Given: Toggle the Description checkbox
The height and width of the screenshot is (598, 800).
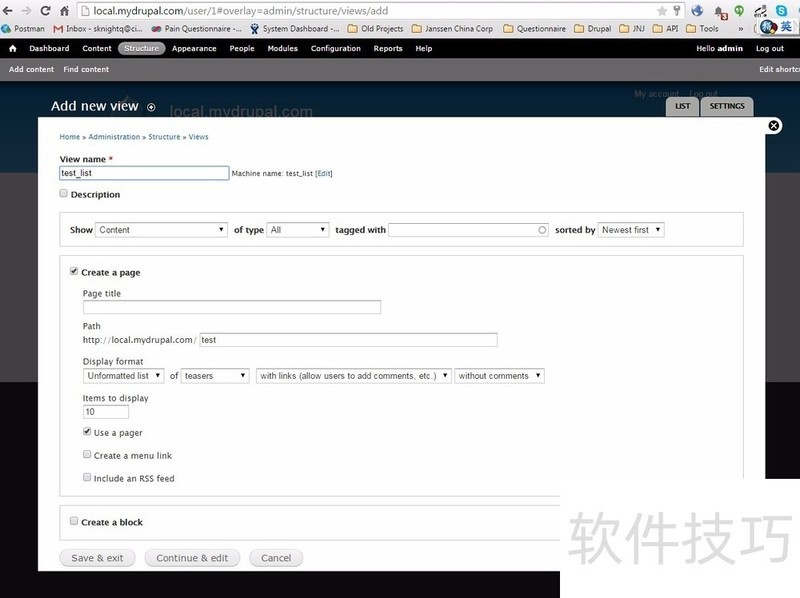Looking at the screenshot, I should (64, 194).
